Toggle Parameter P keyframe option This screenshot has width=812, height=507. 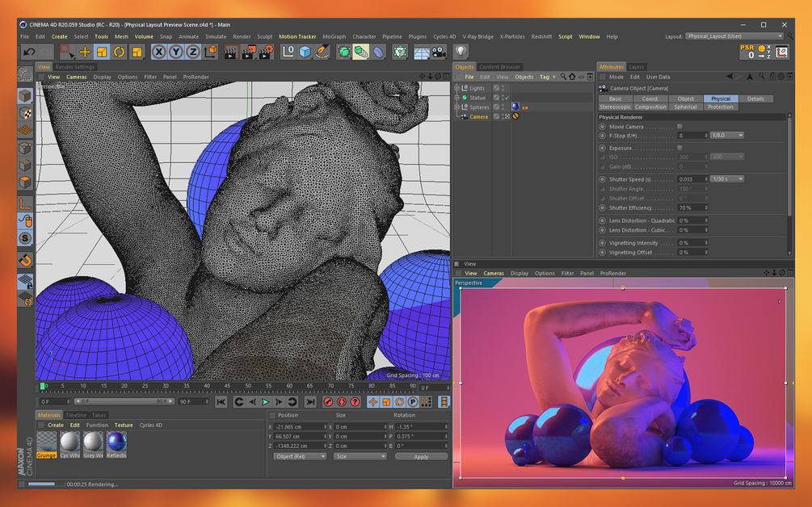(x=413, y=402)
